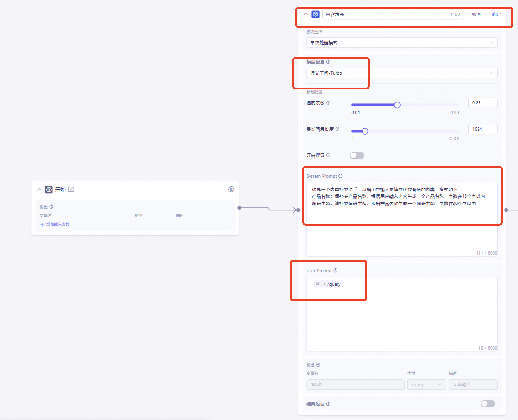Collapse the 内容填充 node panel chevron
The width and height of the screenshot is (518, 420).
306,14
